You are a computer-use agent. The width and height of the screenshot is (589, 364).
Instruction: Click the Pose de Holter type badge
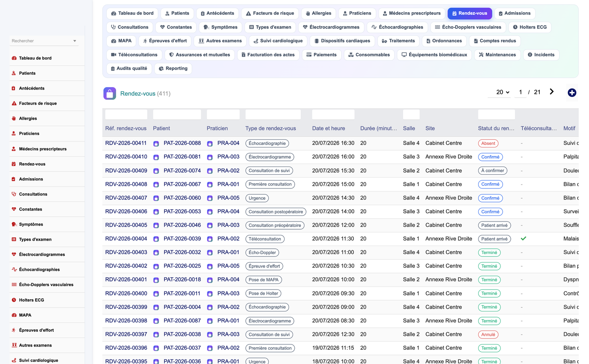(x=263, y=294)
